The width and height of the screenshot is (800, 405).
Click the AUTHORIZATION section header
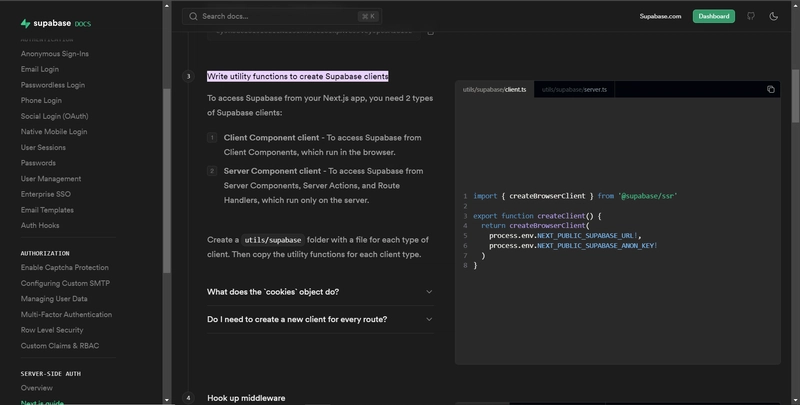pyautogui.click(x=45, y=253)
